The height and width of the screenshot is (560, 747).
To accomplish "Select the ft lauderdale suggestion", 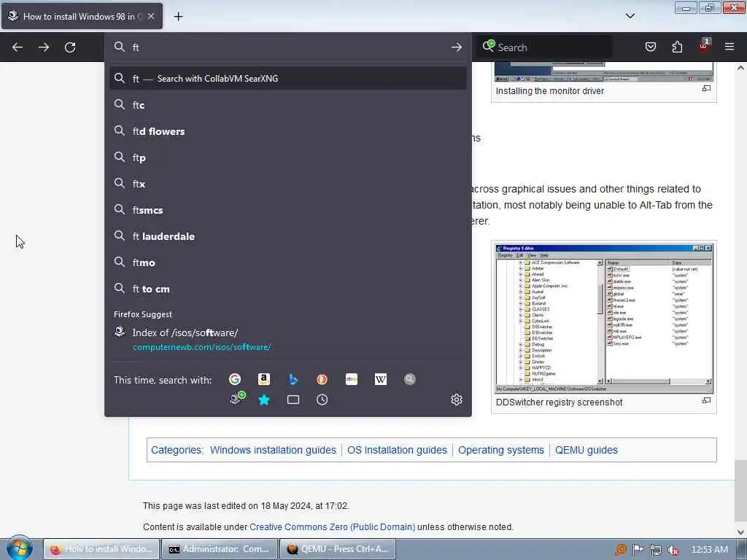I will (287, 236).
